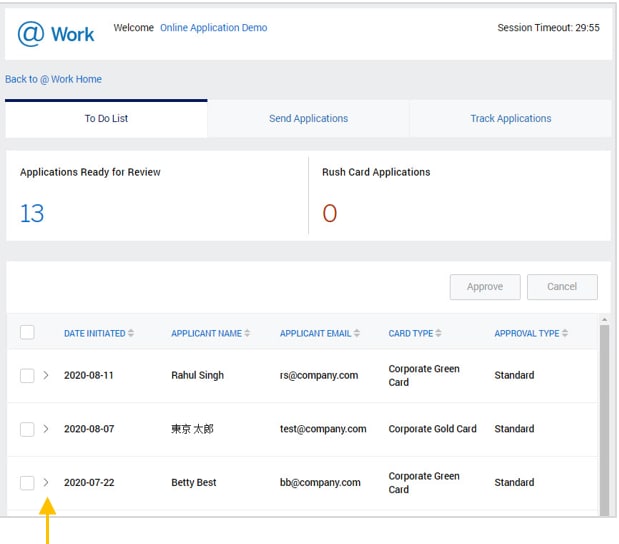Check the select-all header checkbox

point(27,333)
